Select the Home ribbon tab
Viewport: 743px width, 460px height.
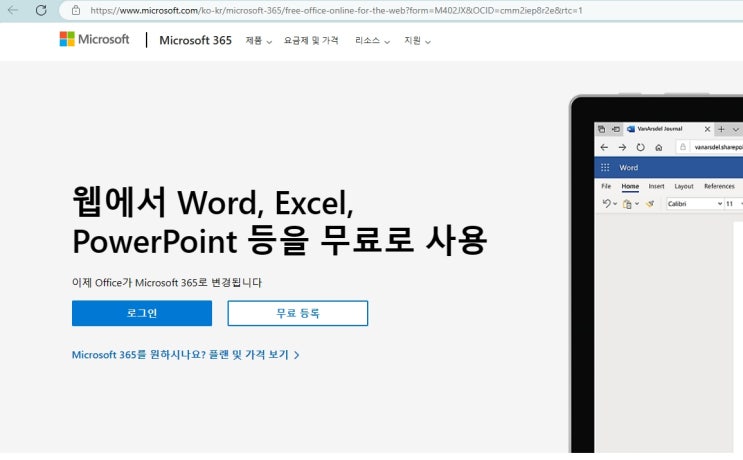[x=630, y=186]
